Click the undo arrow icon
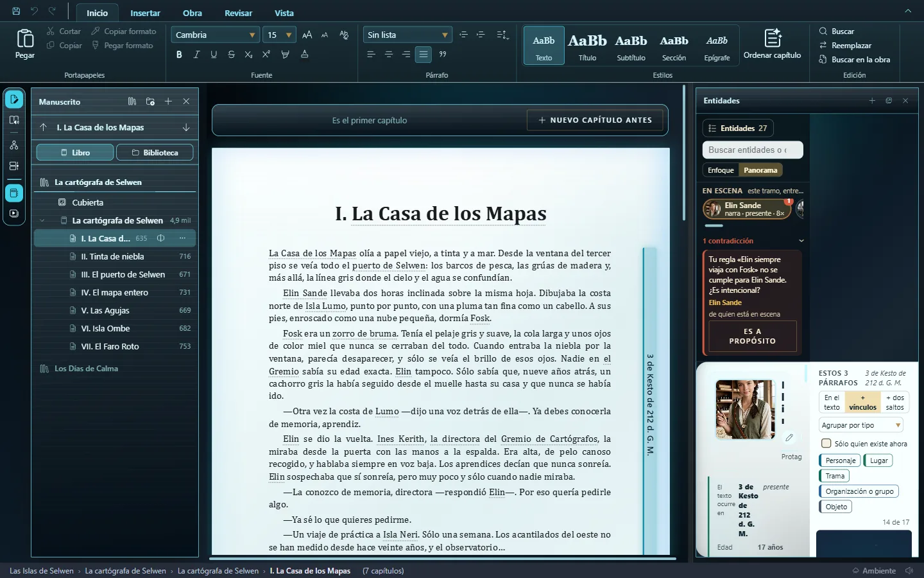The height and width of the screenshot is (578, 924). tap(34, 11)
